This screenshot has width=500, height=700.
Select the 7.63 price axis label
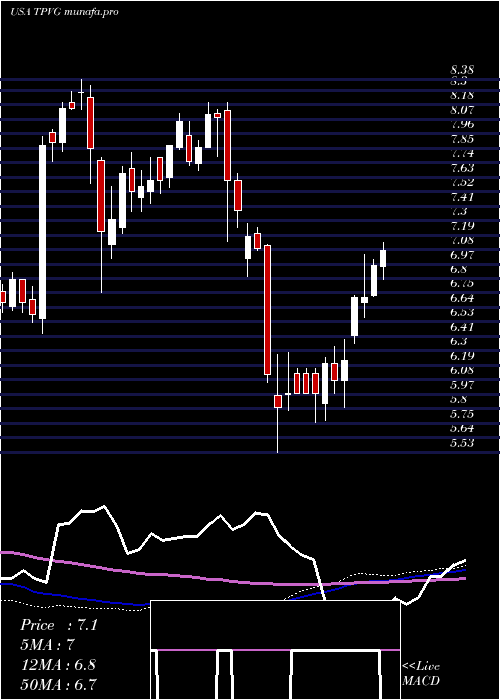coord(462,168)
